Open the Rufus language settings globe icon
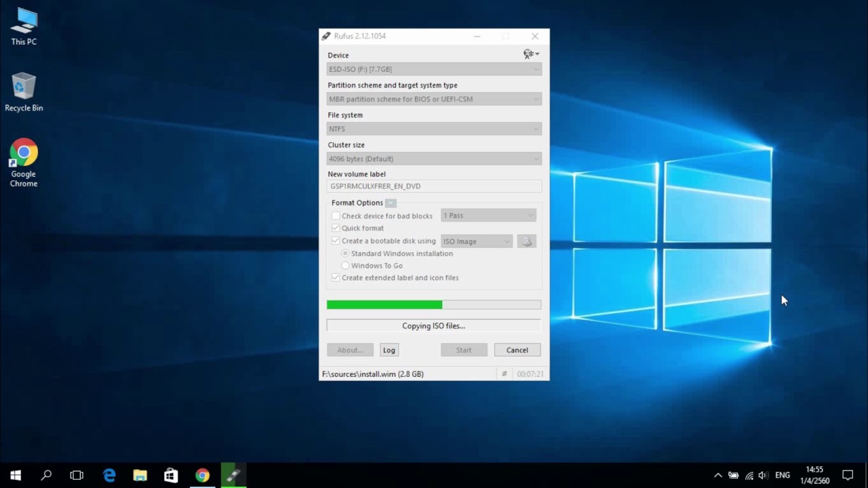The height and width of the screenshot is (488, 868). [x=531, y=54]
